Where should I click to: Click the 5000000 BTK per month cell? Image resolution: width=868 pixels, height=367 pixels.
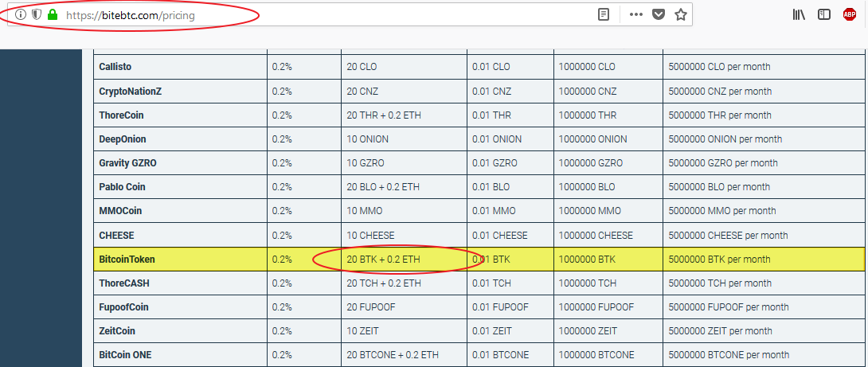[764, 259]
